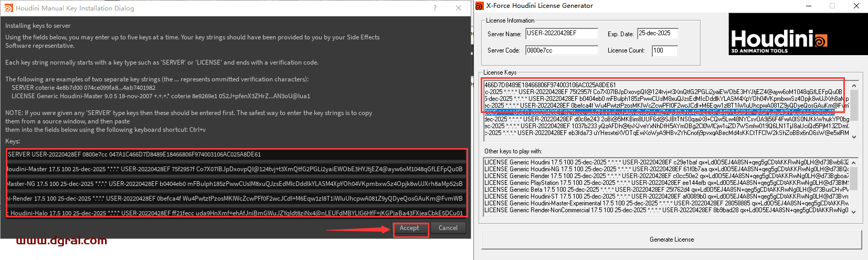The image size is (868, 260).
Task: Click the Houdini 3D Animation Tools logo
Action: (798, 34)
